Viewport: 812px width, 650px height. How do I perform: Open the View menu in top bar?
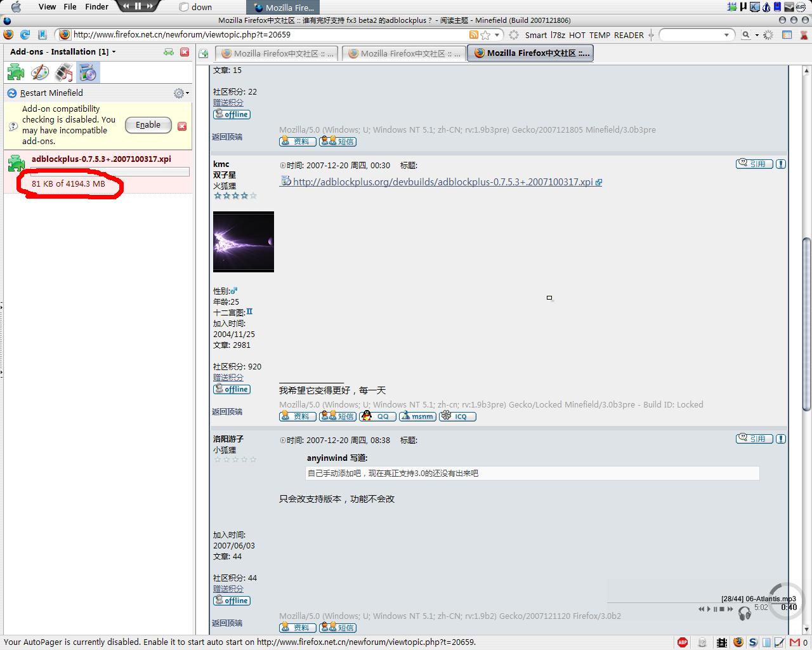pos(47,7)
